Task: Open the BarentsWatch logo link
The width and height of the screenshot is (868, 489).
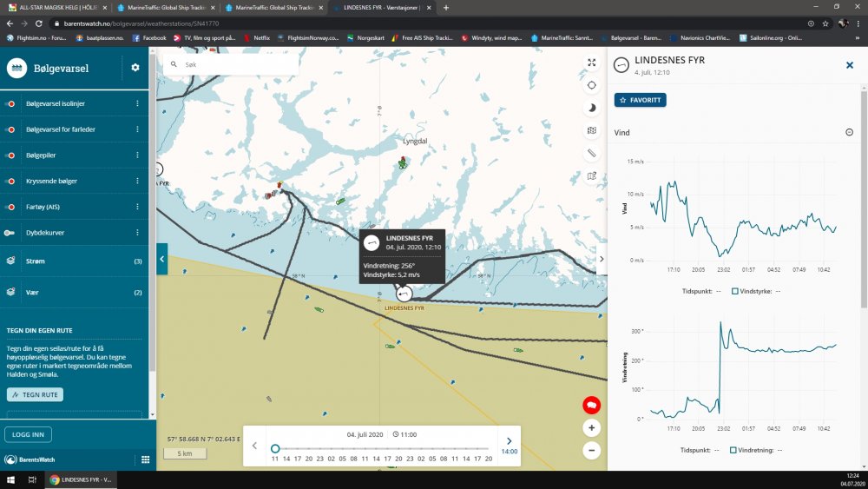Action: point(30,459)
